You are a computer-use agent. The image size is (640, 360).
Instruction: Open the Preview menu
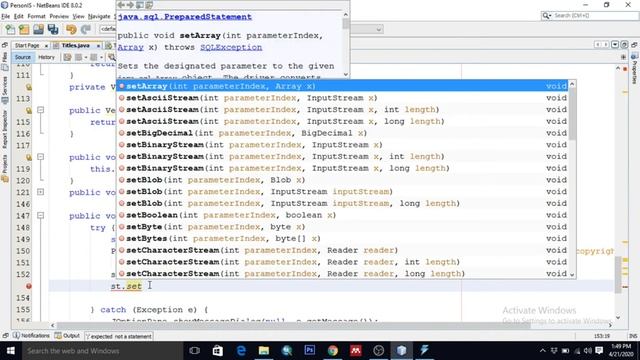tap(59, 16)
